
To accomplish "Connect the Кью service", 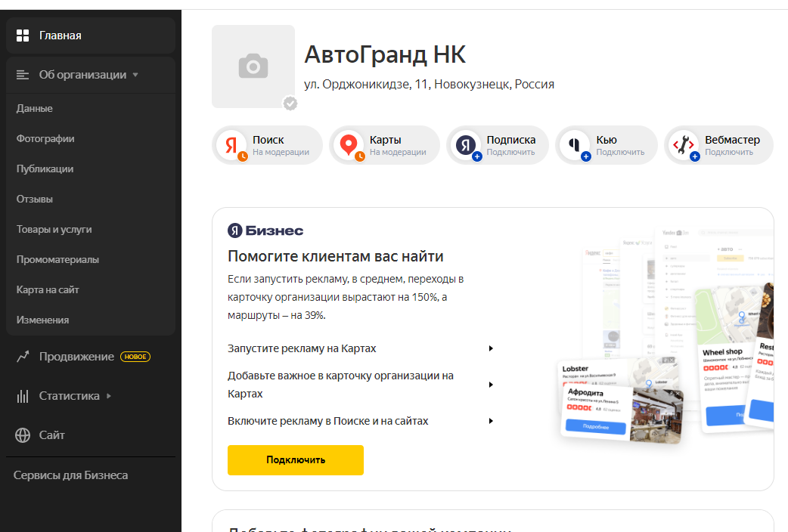I will point(606,145).
